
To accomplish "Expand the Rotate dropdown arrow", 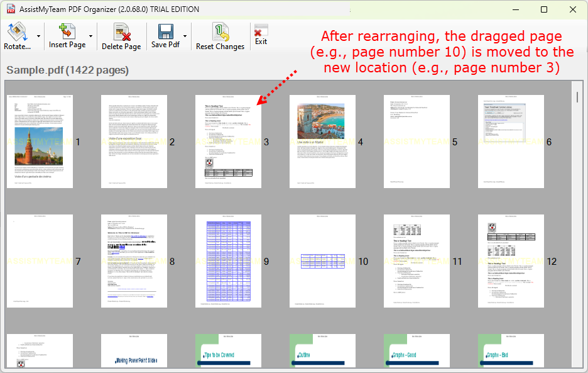I will coord(38,36).
